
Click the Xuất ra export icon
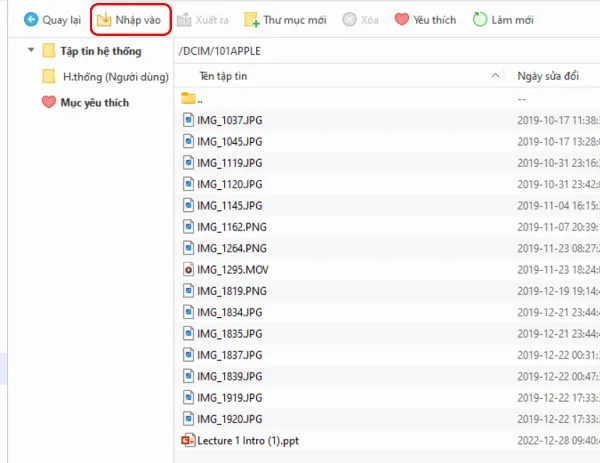click(184, 19)
